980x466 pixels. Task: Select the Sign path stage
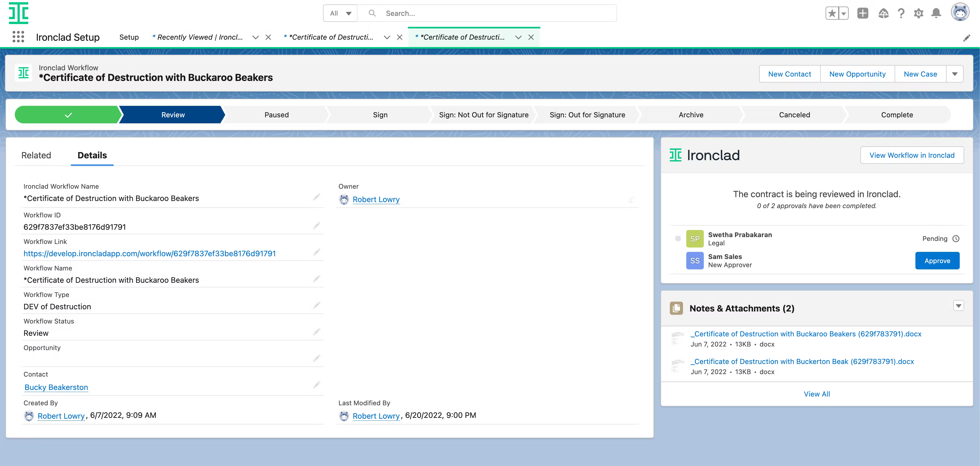(x=380, y=115)
